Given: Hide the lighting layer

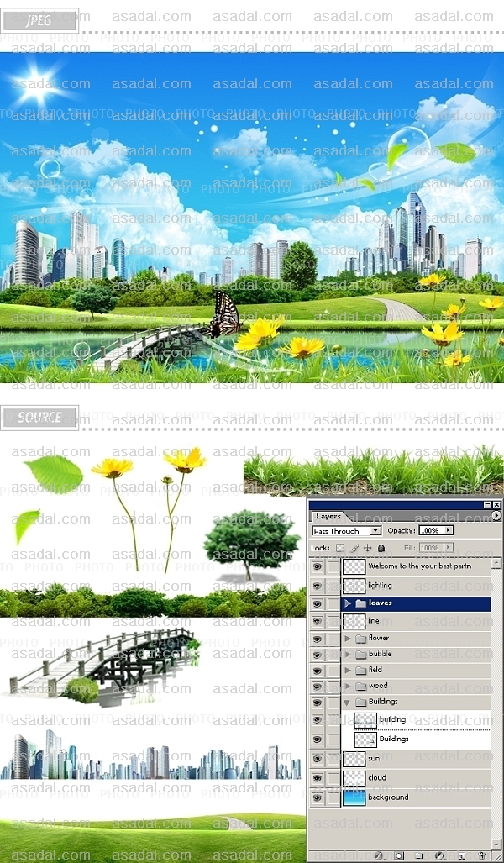Looking at the screenshot, I should 317,586.
